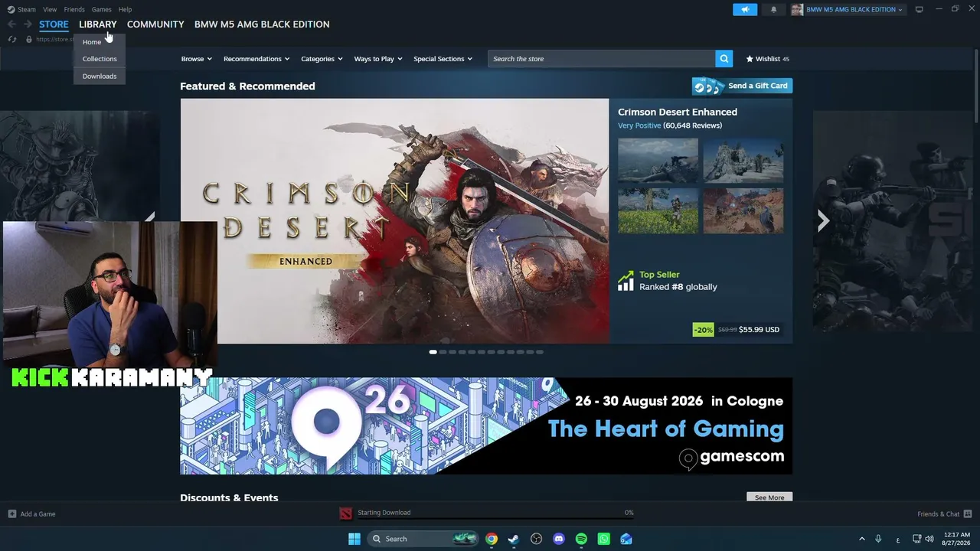
Task: Open the Friends menu
Action: 74,9
